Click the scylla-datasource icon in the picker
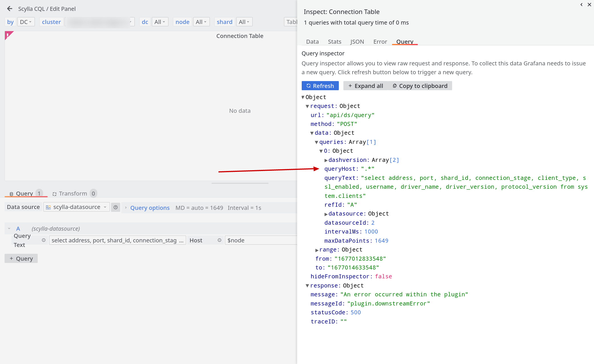Screen dimensions: 594x364 click(48, 207)
